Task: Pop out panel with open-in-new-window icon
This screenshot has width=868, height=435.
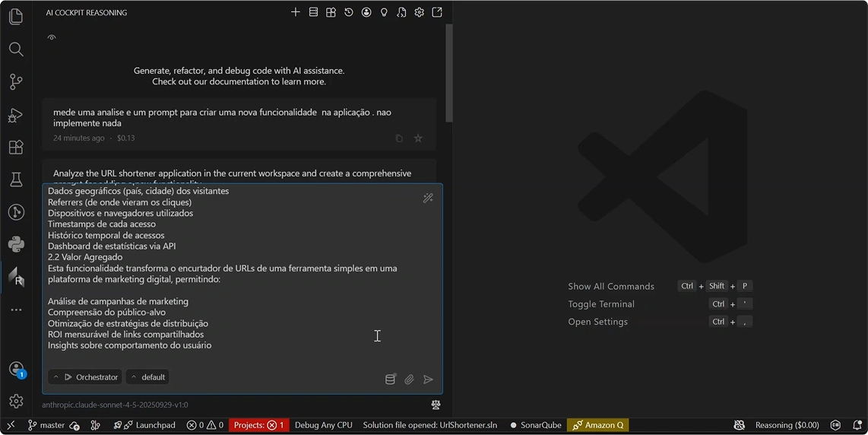Action: coord(437,12)
